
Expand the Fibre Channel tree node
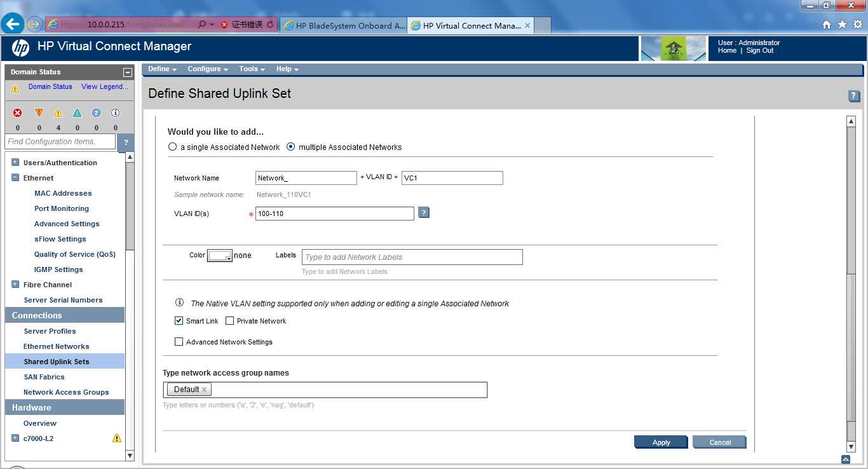(15, 284)
